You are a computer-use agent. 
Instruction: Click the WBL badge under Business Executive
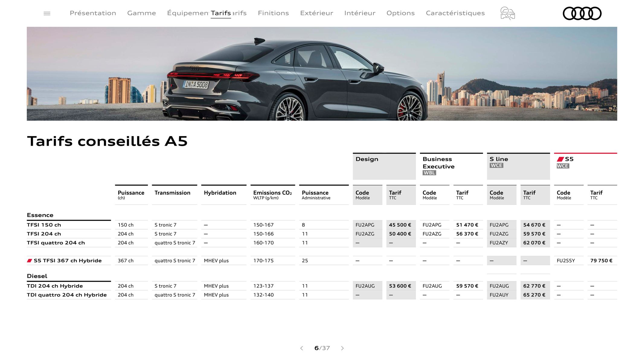(x=429, y=173)
